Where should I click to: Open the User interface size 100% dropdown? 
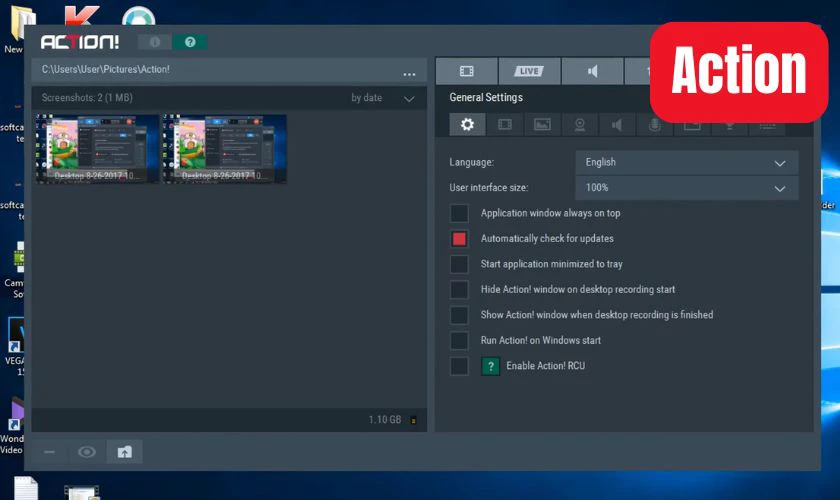point(687,188)
